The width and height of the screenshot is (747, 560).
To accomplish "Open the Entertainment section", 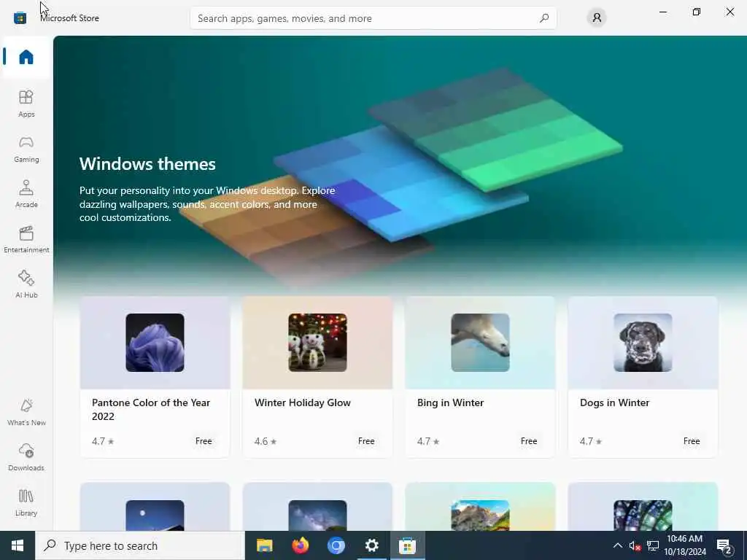I will tap(26, 239).
